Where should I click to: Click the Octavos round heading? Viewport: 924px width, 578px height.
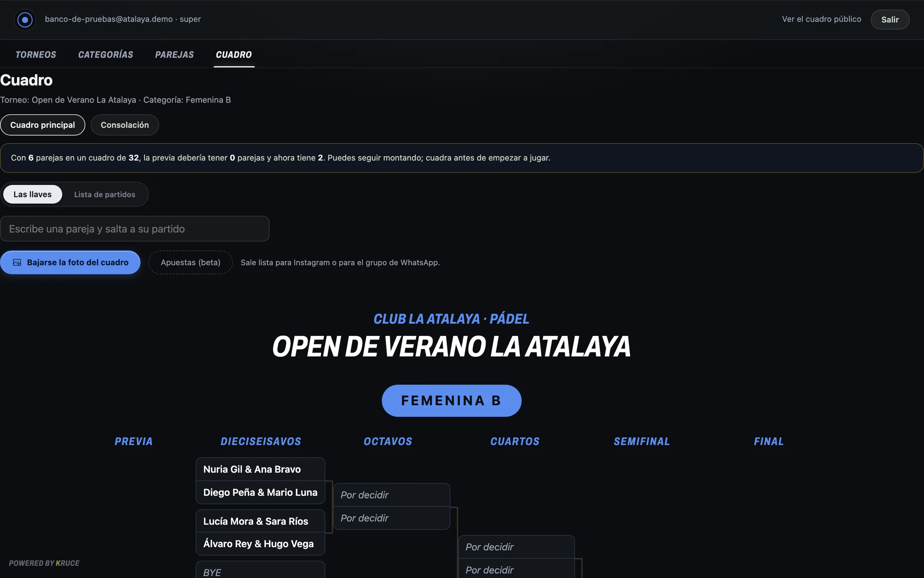[388, 441]
